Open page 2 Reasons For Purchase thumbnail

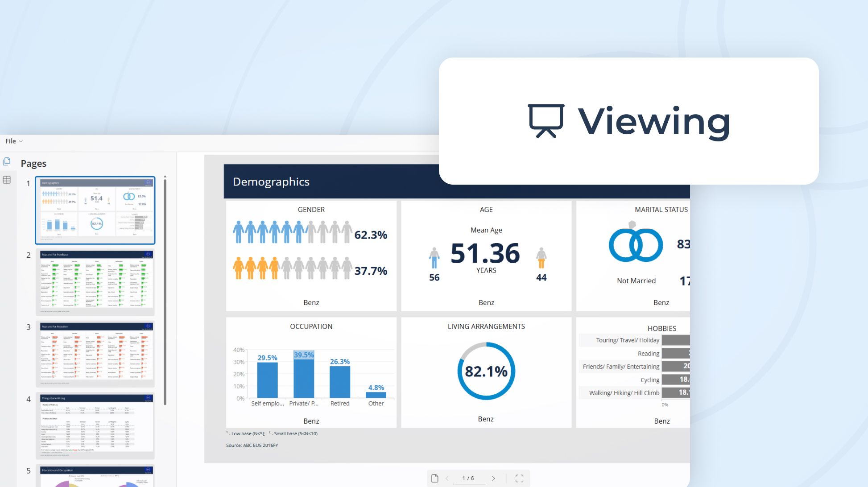[95, 282]
